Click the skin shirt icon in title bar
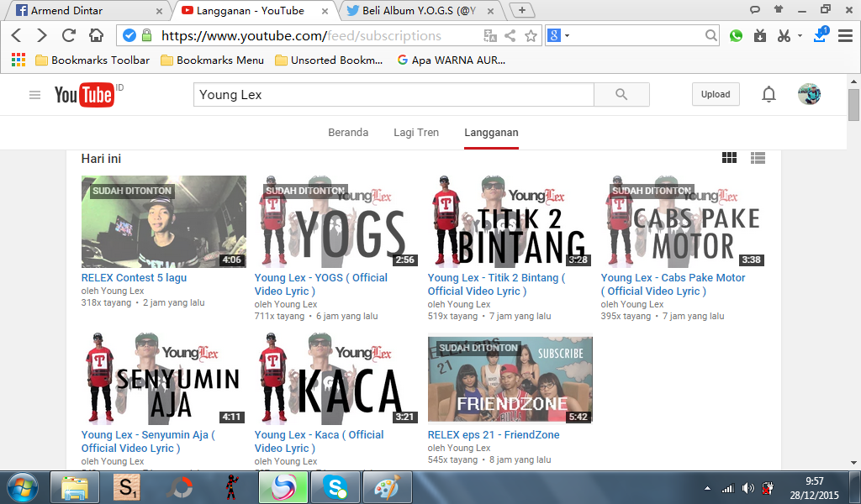 778,9
